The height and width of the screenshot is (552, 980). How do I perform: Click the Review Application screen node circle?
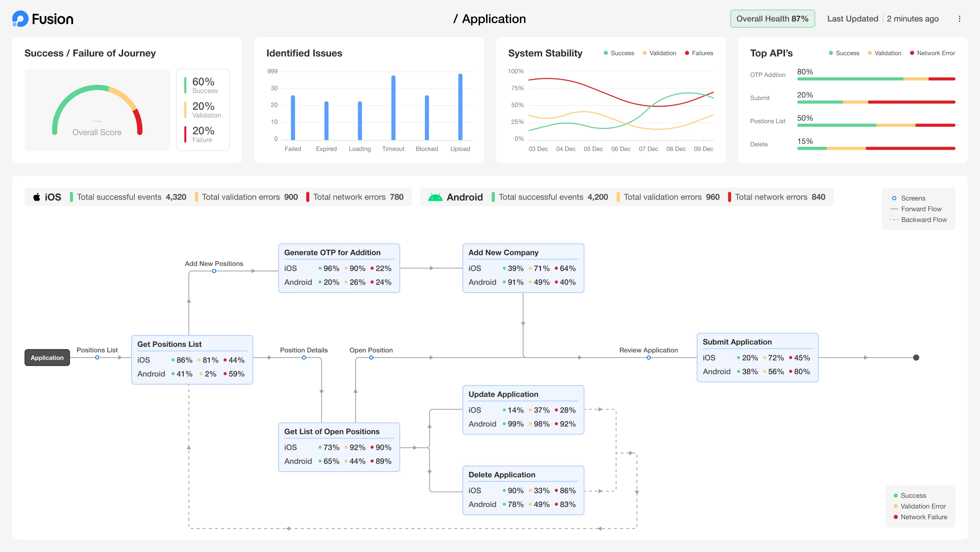pos(649,358)
